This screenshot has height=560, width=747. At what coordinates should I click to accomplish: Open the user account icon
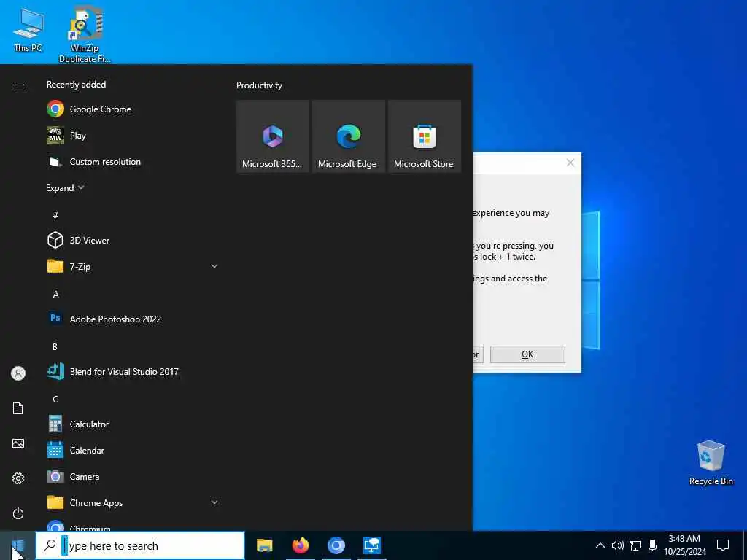(x=18, y=373)
